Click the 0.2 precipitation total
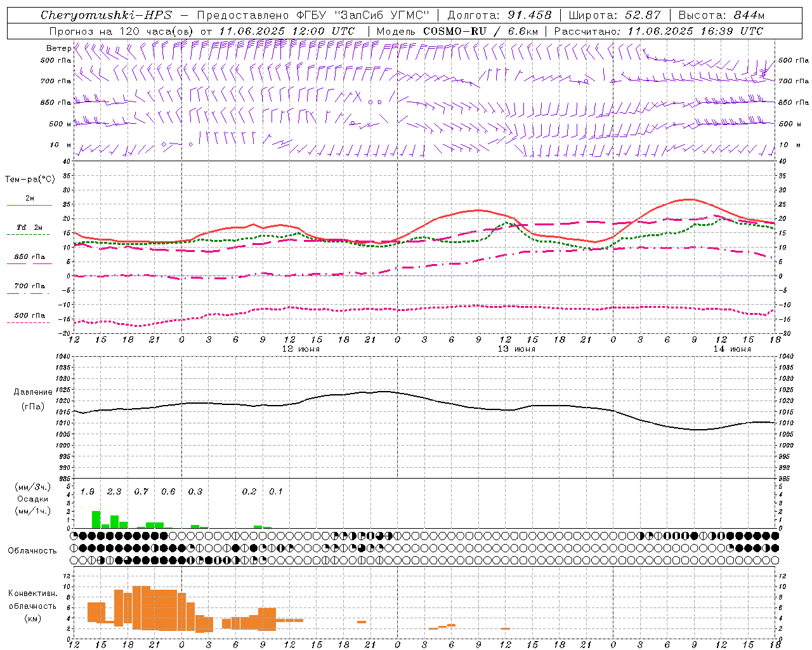Screen dimensions: 812x650 249,492
